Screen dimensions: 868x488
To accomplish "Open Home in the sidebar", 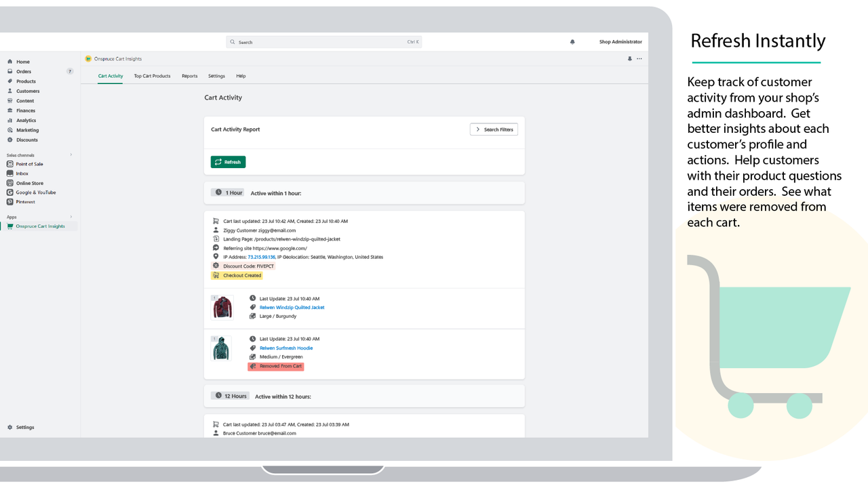I will click(22, 62).
